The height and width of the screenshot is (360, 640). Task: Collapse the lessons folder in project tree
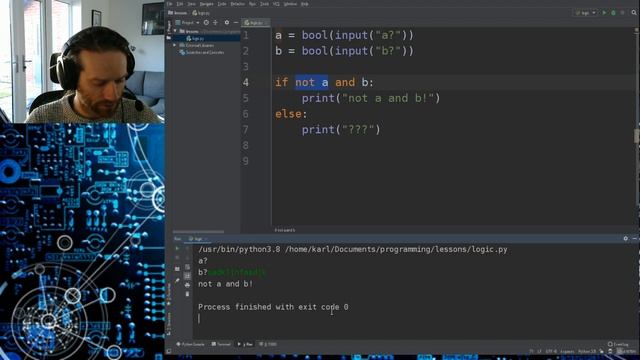click(x=175, y=31)
